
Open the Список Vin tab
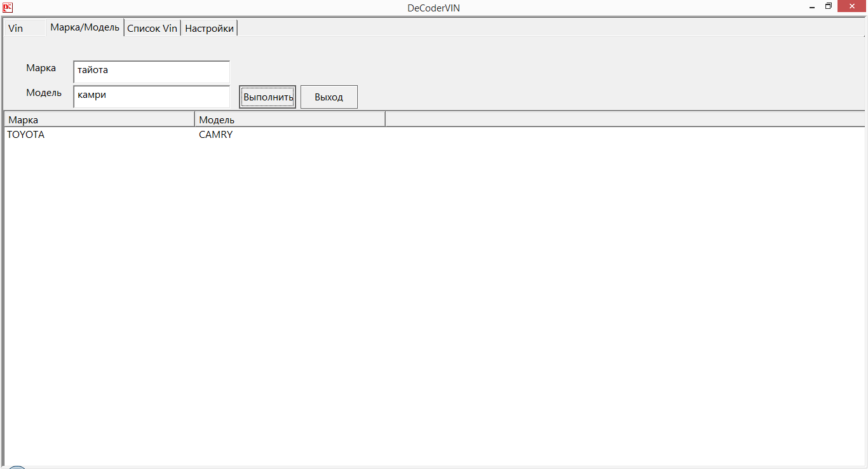coord(152,29)
